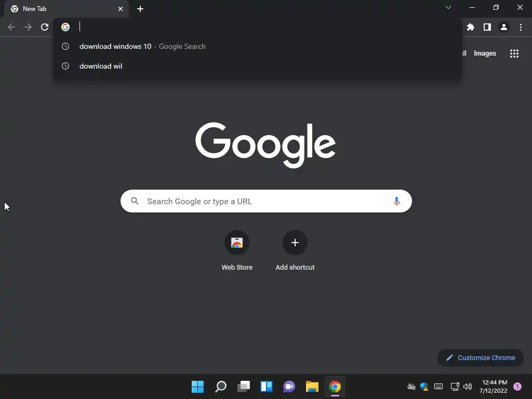Image resolution: width=532 pixels, height=399 pixels.
Task: Click the touch keyboard tray icon
Action: coord(438,387)
